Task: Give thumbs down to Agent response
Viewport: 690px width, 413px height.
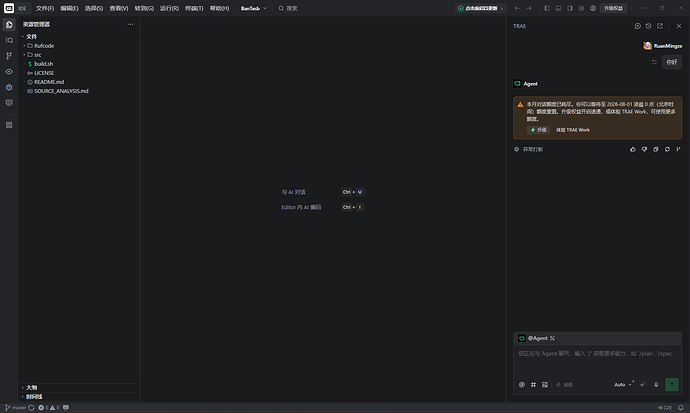Action: (x=644, y=150)
